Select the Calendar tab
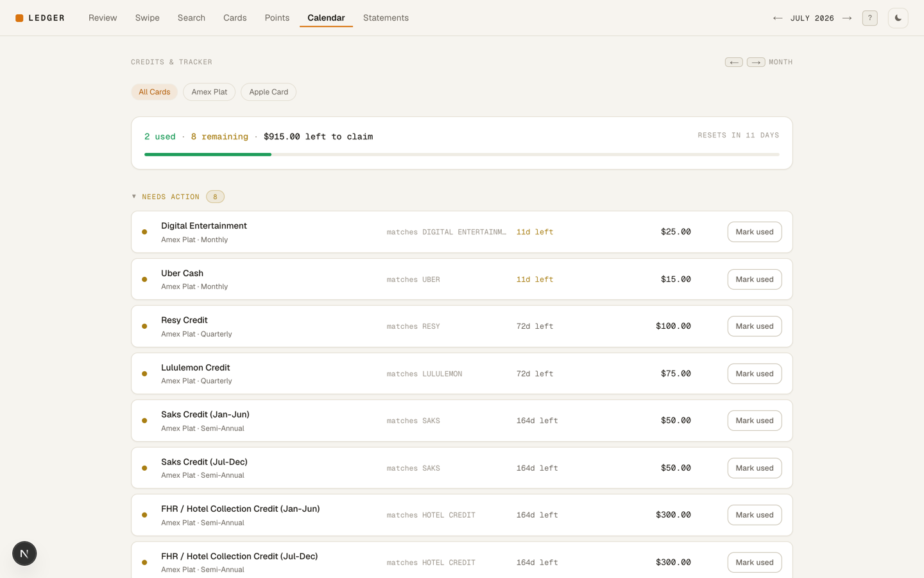 click(x=326, y=18)
